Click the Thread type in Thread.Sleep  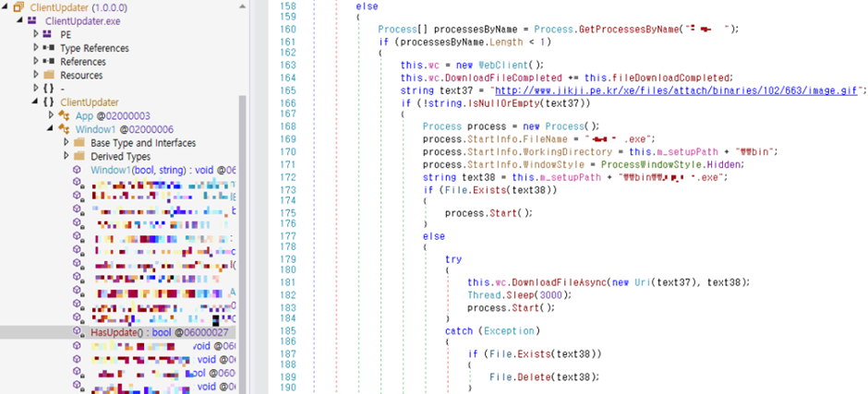(482, 295)
